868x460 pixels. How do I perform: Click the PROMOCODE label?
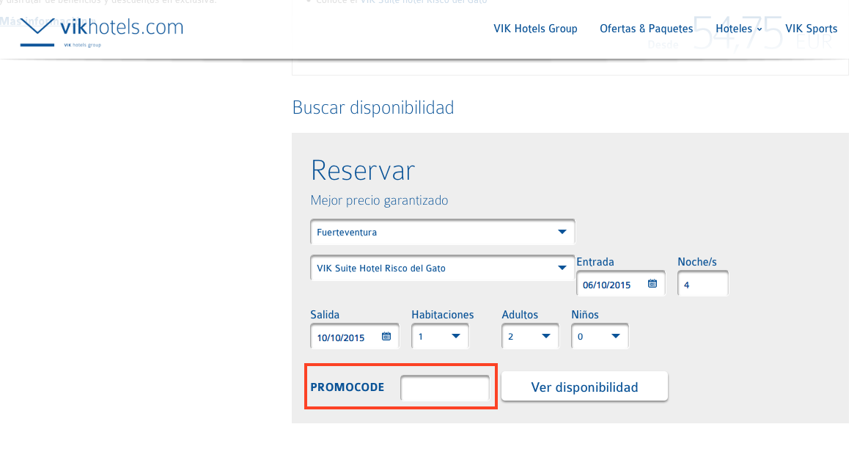pos(347,387)
